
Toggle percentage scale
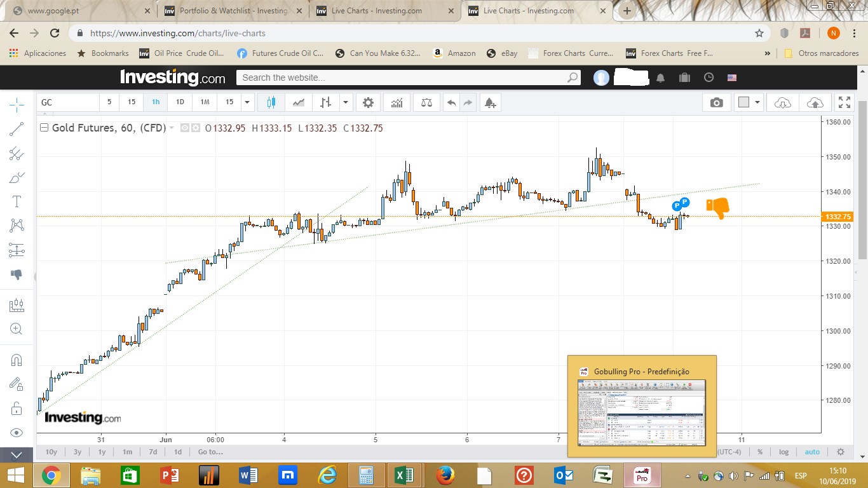pos(760,452)
